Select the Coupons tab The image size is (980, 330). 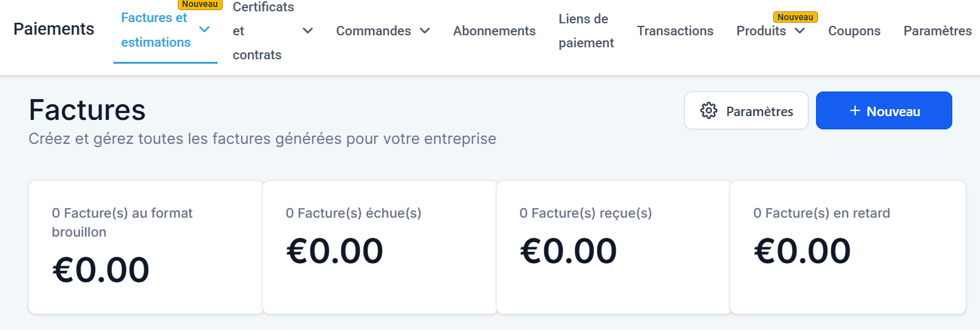[x=854, y=31]
